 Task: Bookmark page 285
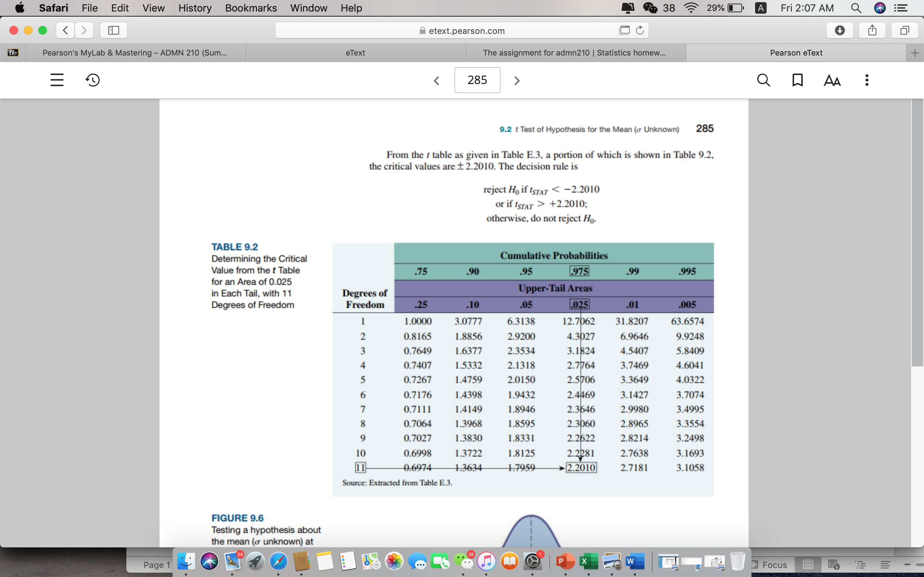click(798, 80)
